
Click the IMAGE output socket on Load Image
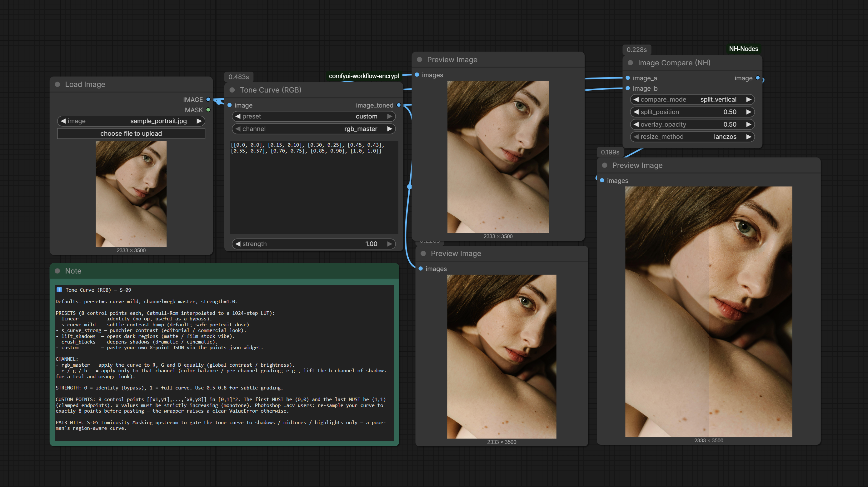208,99
